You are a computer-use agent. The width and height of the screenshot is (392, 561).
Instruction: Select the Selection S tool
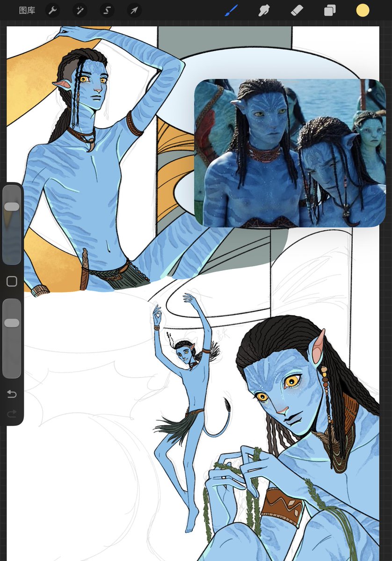(x=107, y=10)
